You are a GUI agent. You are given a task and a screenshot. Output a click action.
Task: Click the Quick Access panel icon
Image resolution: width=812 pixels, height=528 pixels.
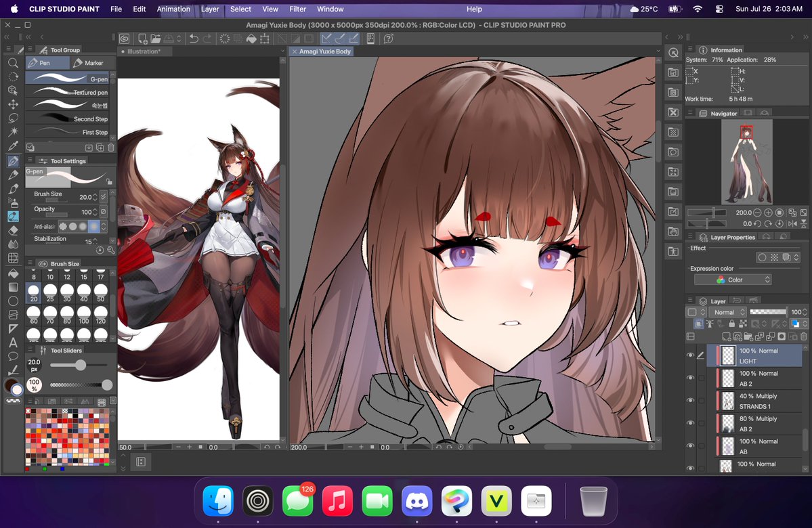coord(673,53)
